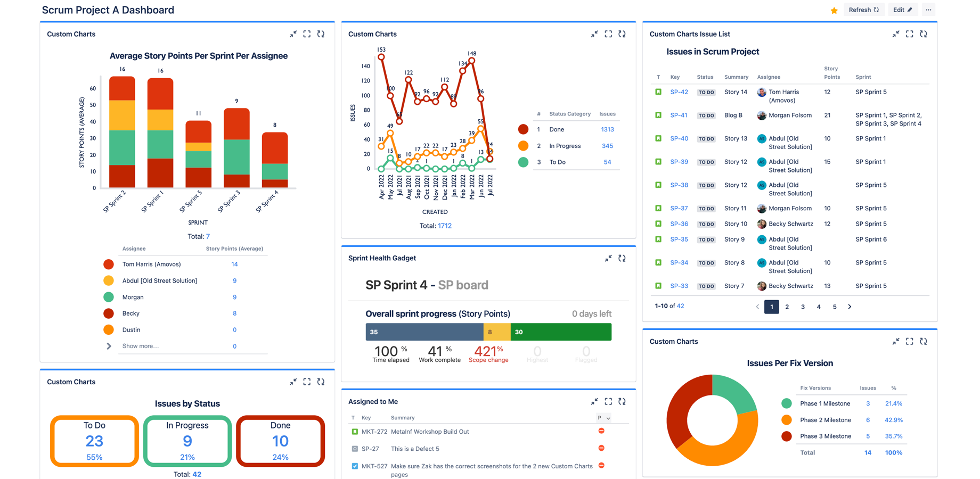Refresh the Issues by Status gadget
The image size is (980, 479).
coord(321,382)
